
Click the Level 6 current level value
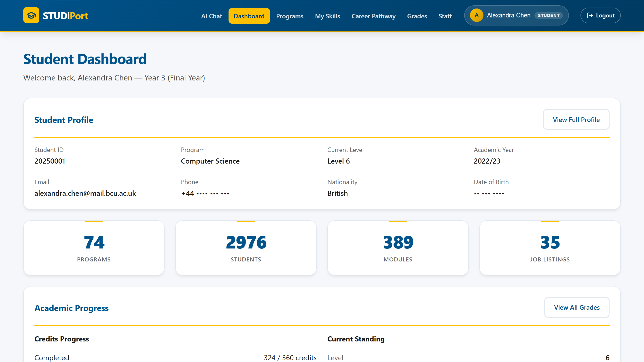click(x=339, y=161)
